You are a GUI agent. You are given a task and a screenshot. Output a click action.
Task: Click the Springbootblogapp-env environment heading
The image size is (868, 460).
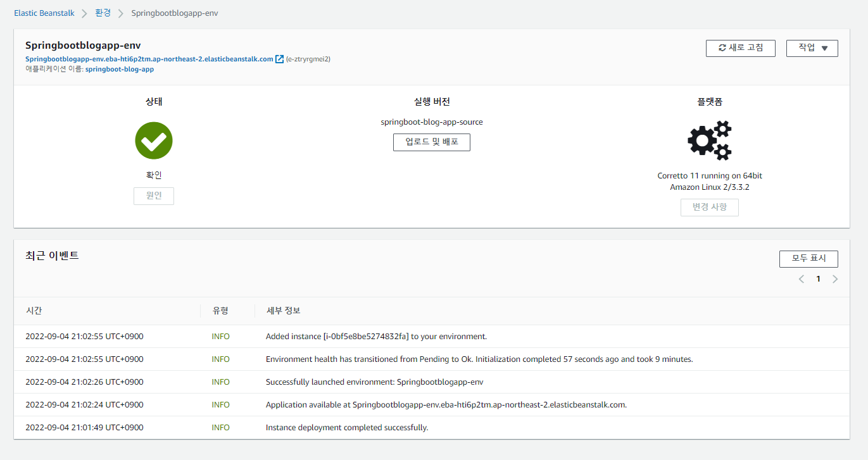(83, 46)
